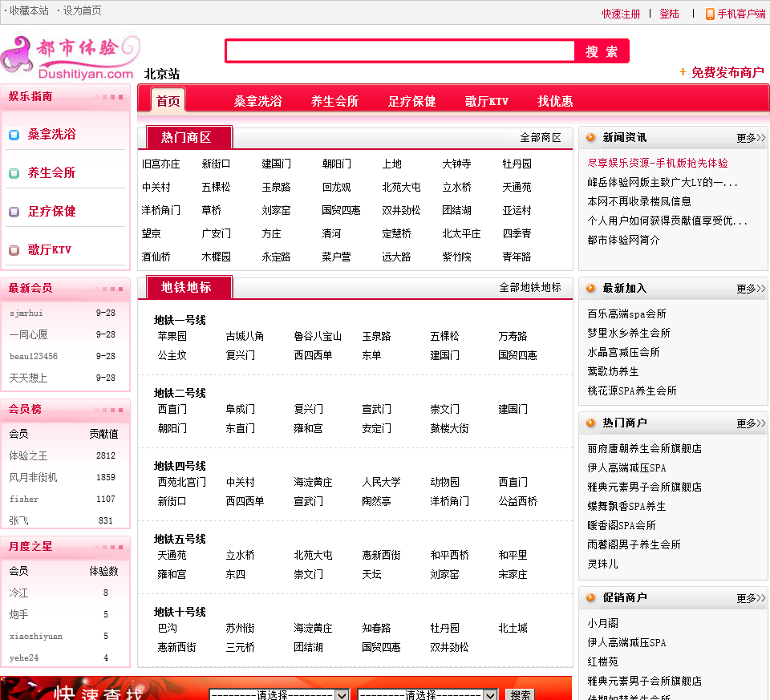Open sidebar 桑拿洗浴 under 娱乐指南
770x700 pixels.
[51, 135]
